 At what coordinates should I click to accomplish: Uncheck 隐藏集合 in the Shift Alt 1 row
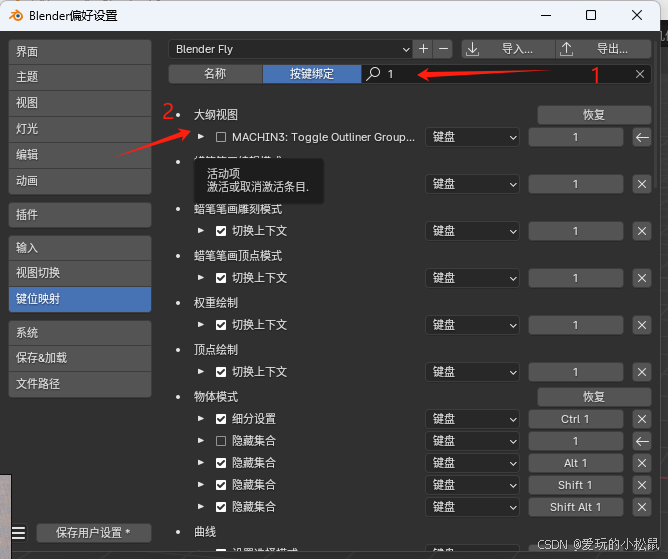pos(221,507)
